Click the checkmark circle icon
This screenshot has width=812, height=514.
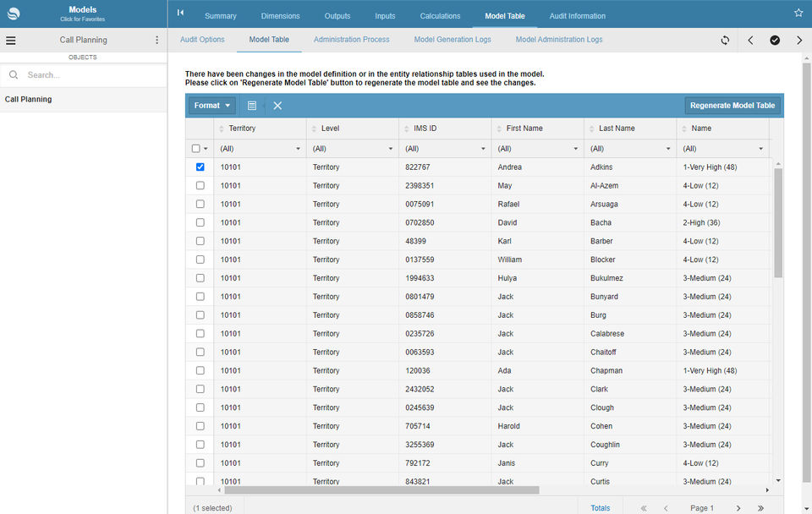click(x=774, y=40)
